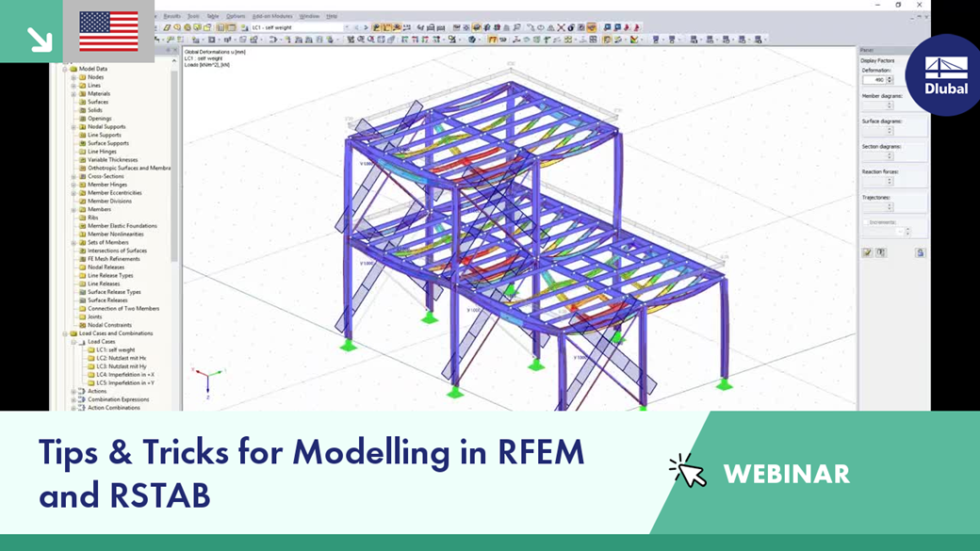Viewport: 980px width, 551px height.
Task: Select LC1: self weight in the tree
Action: (x=115, y=349)
